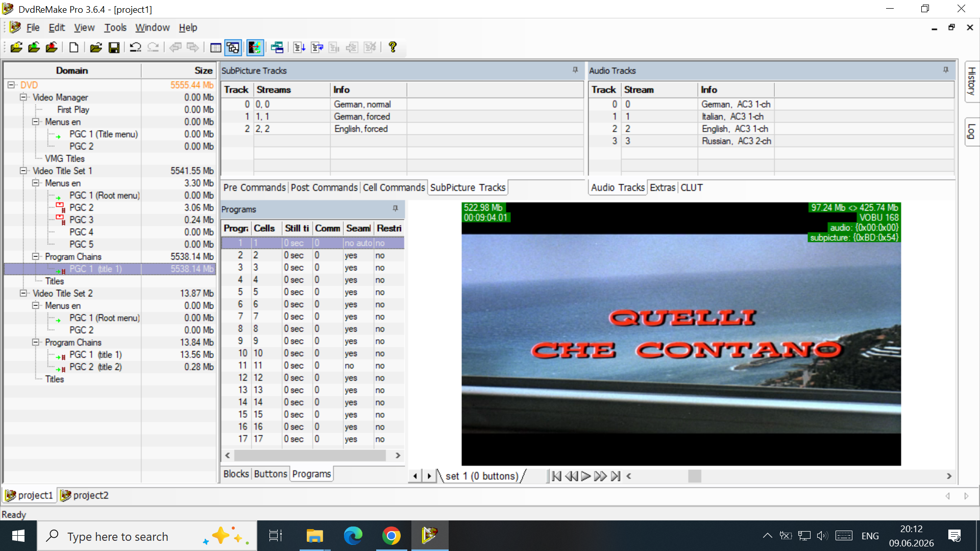Toggle the preview panel toolbar button
The image size is (980, 551).
pos(255,47)
